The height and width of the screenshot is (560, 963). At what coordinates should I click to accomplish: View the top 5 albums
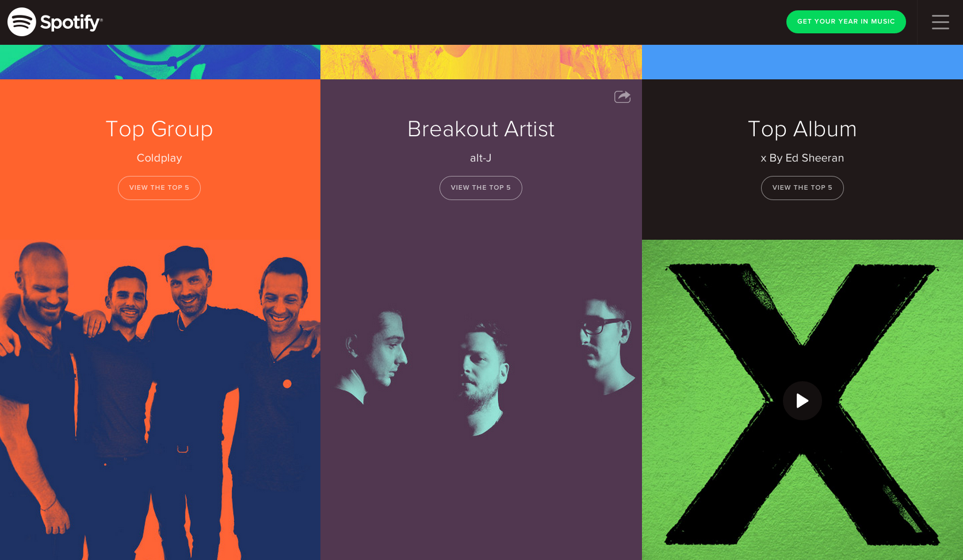[802, 188]
